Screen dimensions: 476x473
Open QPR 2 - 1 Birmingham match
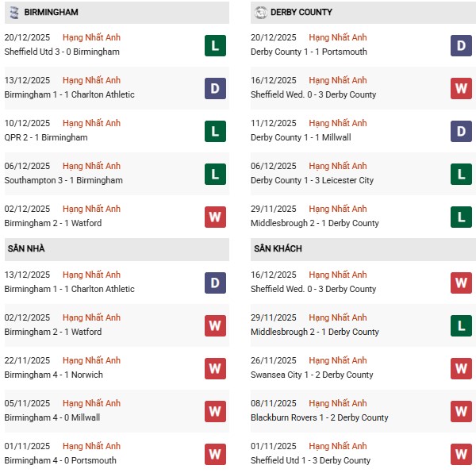click(46, 137)
